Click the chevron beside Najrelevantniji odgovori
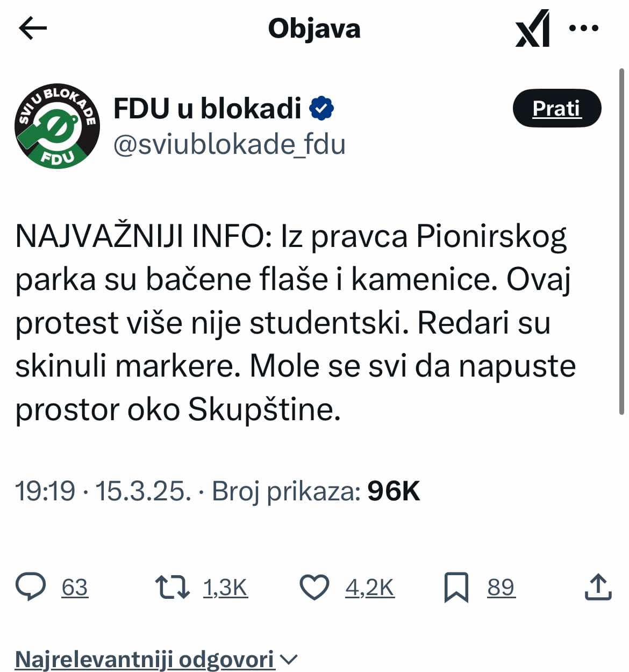 289,660
